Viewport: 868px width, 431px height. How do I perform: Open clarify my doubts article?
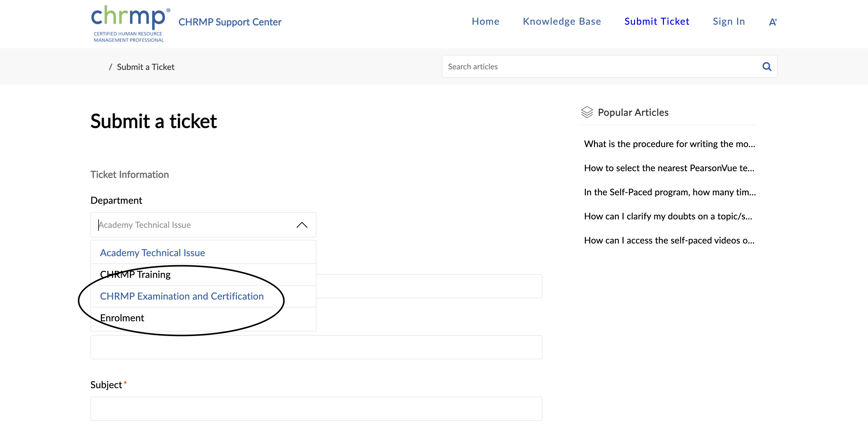(x=668, y=216)
